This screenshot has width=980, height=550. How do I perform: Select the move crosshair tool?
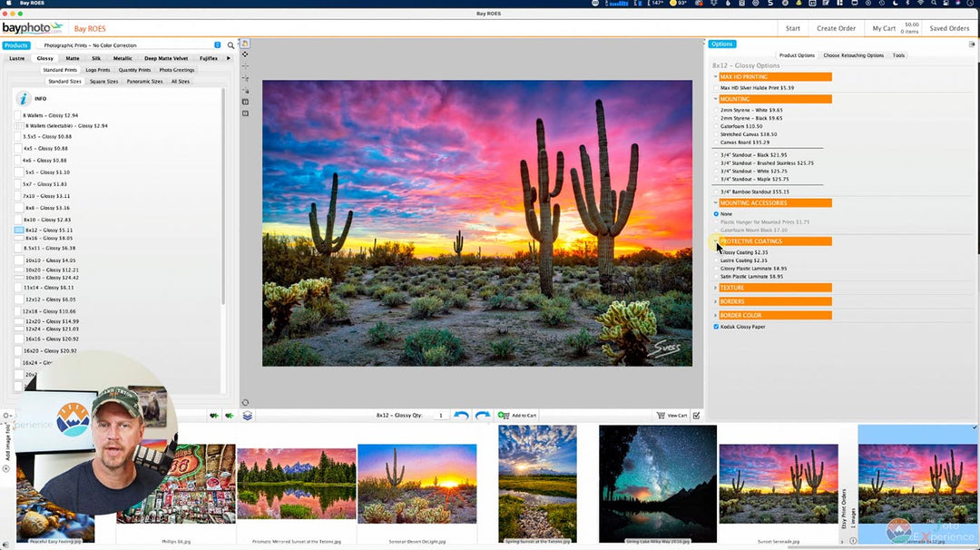pos(246,55)
